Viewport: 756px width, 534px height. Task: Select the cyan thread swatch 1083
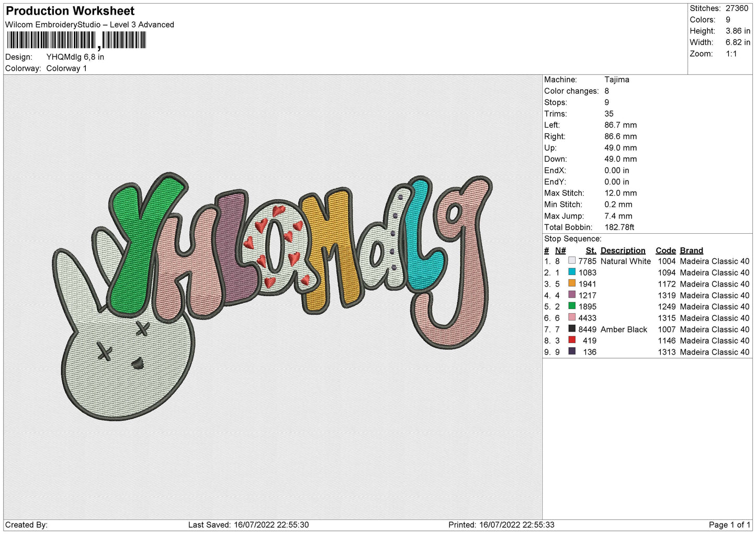pyautogui.click(x=572, y=272)
